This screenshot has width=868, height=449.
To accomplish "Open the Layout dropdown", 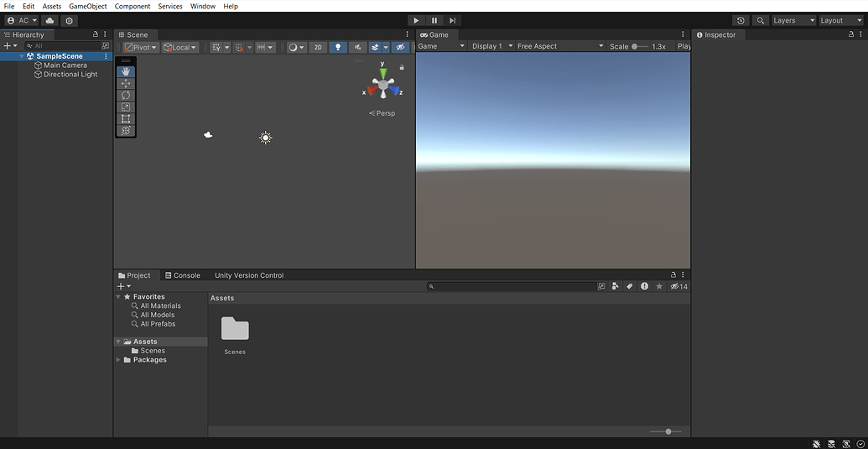I will (x=841, y=20).
